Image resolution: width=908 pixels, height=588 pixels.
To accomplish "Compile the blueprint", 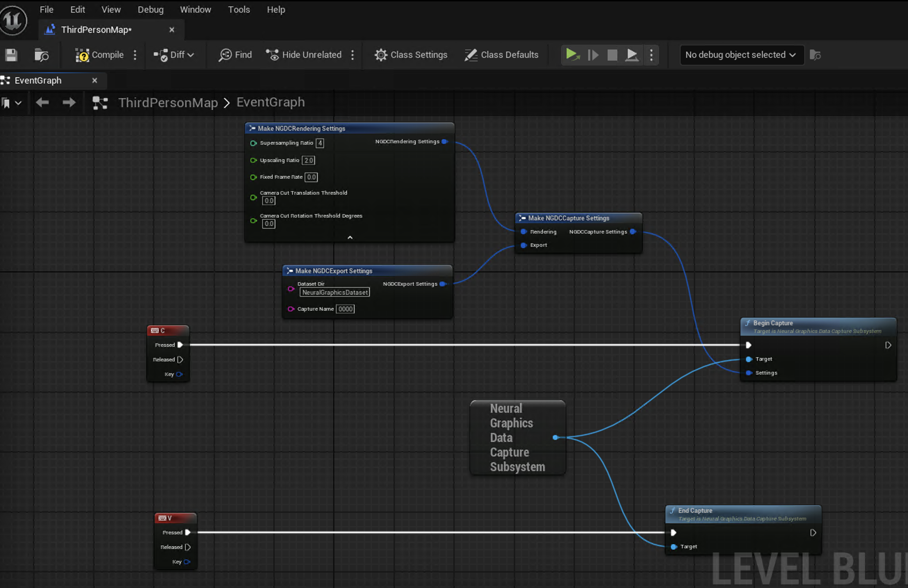I will tap(99, 55).
